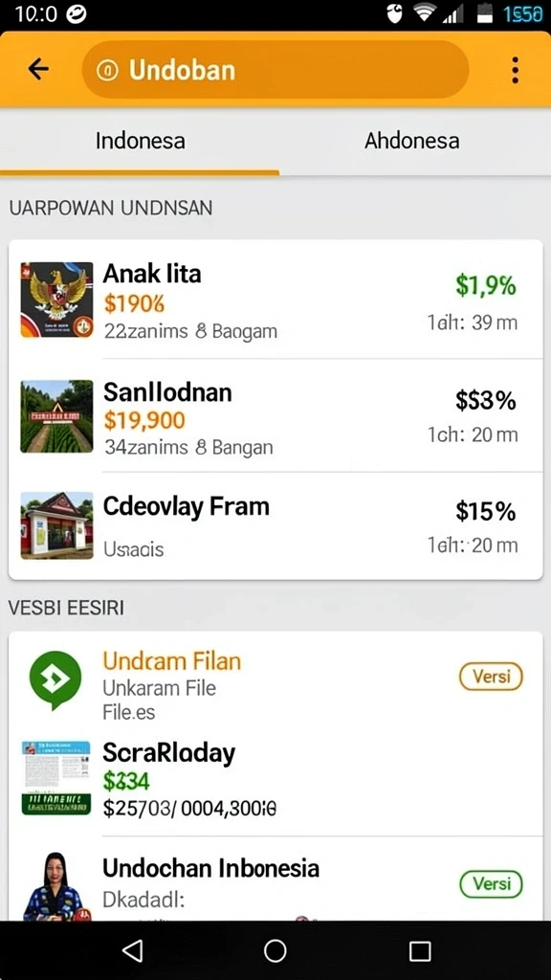Switch to the Indonesa tab
551x980 pixels.
tap(140, 142)
